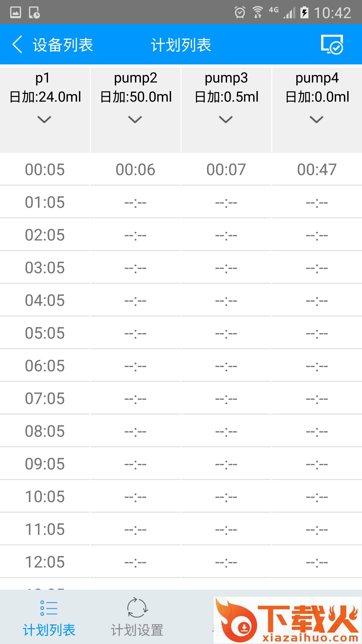Tap the 计划列表 list icon
Viewport: 362px width, 644px height.
[49, 608]
